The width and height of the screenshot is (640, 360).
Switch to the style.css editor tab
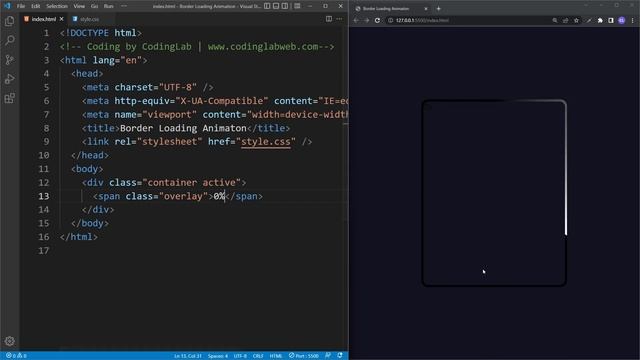[x=89, y=19]
